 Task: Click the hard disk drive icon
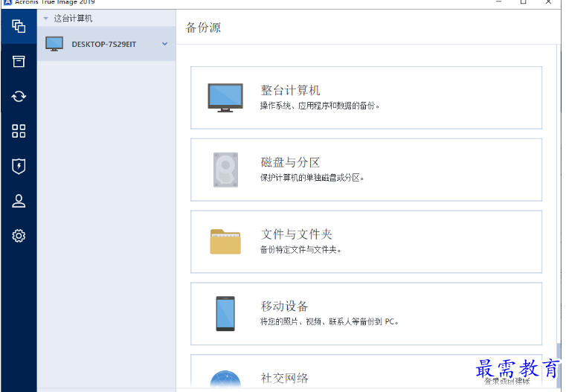click(225, 170)
